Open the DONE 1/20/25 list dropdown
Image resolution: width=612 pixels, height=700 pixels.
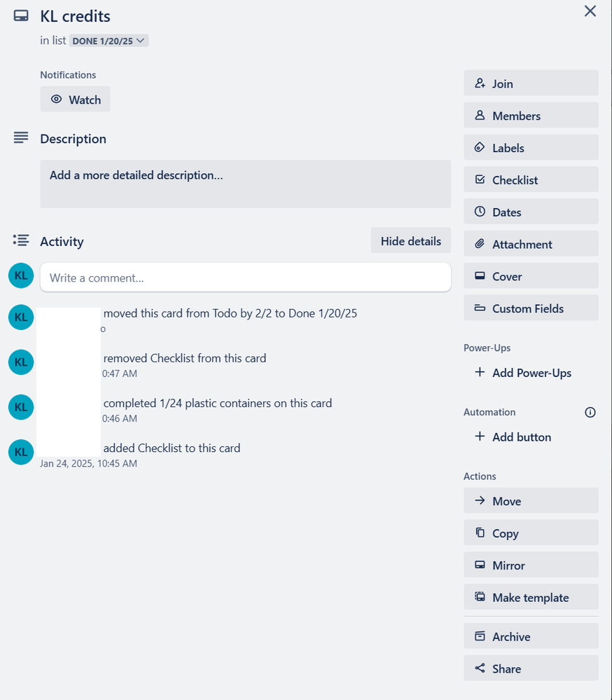coord(109,41)
